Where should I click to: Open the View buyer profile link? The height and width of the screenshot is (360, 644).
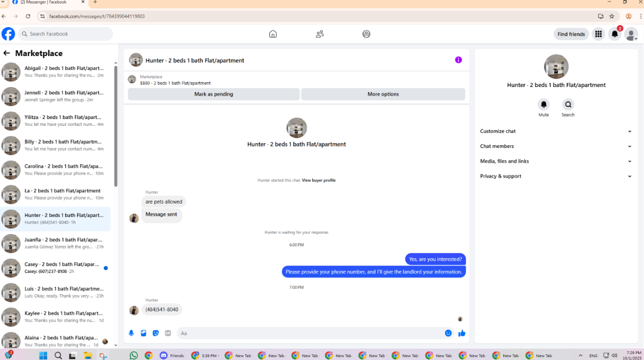[319, 180]
